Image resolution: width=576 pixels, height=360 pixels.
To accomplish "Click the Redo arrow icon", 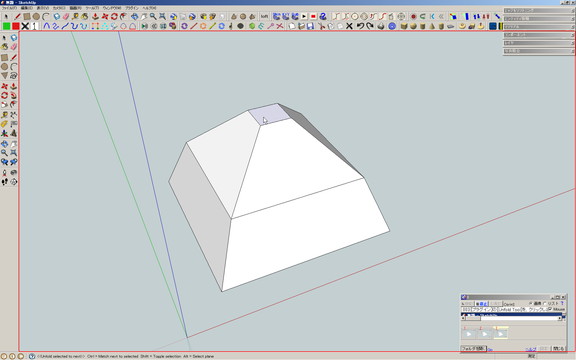I will pyautogui.click(x=370, y=26).
